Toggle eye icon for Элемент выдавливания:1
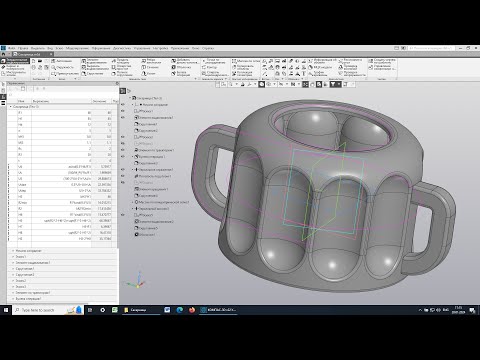The image size is (480, 360). pyautogui.click(x=123, y=118)
